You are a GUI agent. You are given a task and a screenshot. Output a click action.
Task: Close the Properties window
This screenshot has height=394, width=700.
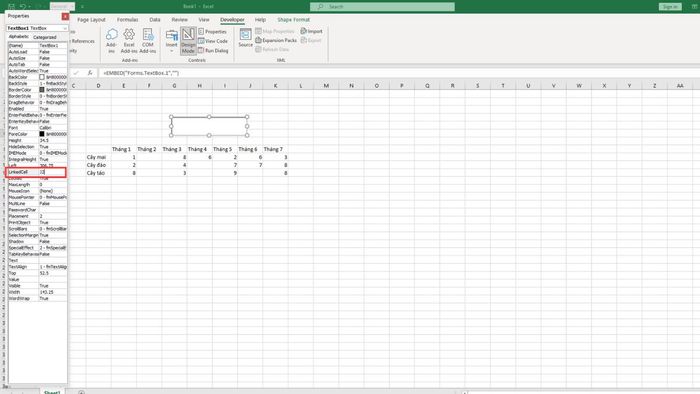click(x=65, y=16)
